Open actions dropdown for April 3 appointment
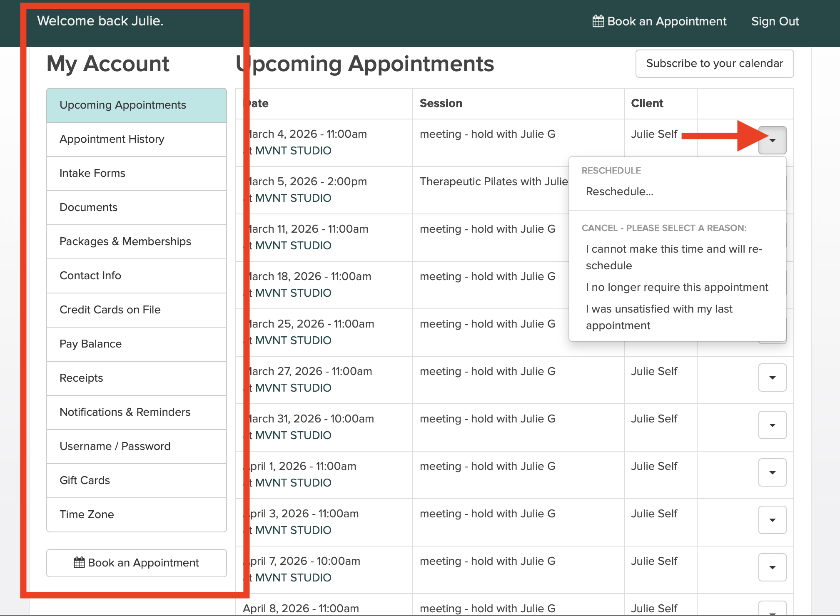The height and width of the screenshot is (616, 840). click(772, 520)
